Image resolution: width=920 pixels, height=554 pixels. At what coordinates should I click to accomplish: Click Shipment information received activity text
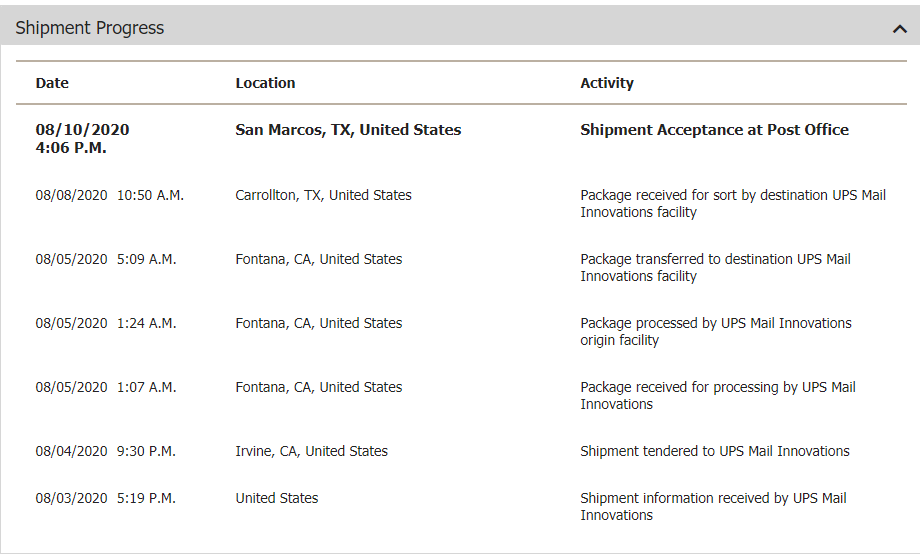(713, 506)
